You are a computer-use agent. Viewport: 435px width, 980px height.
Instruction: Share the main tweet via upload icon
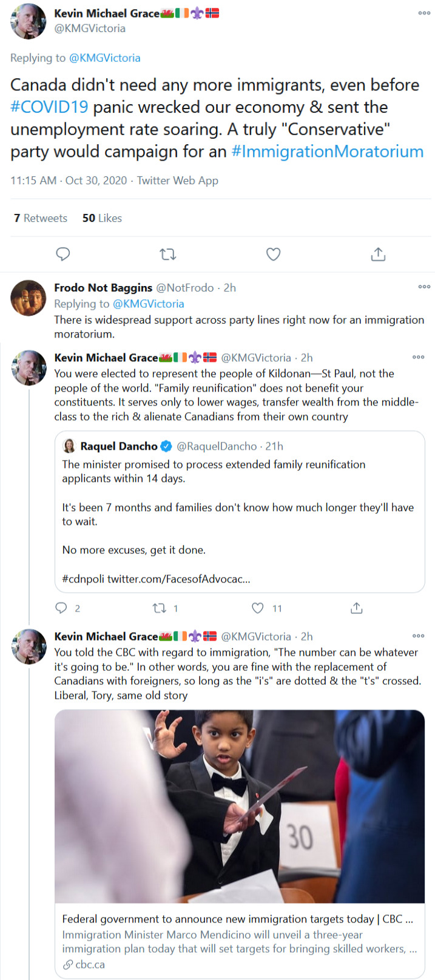(378, 254)
